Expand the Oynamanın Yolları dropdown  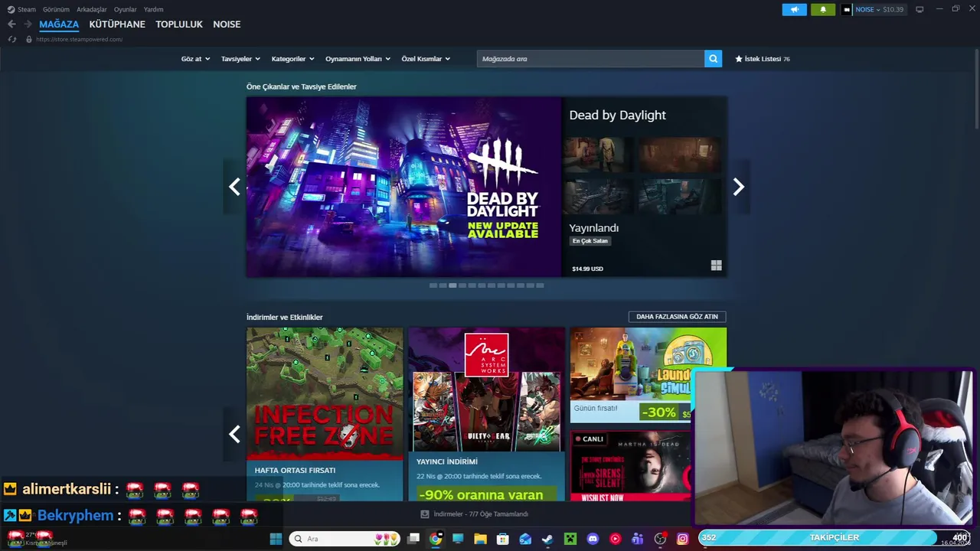tap(358, 59)
